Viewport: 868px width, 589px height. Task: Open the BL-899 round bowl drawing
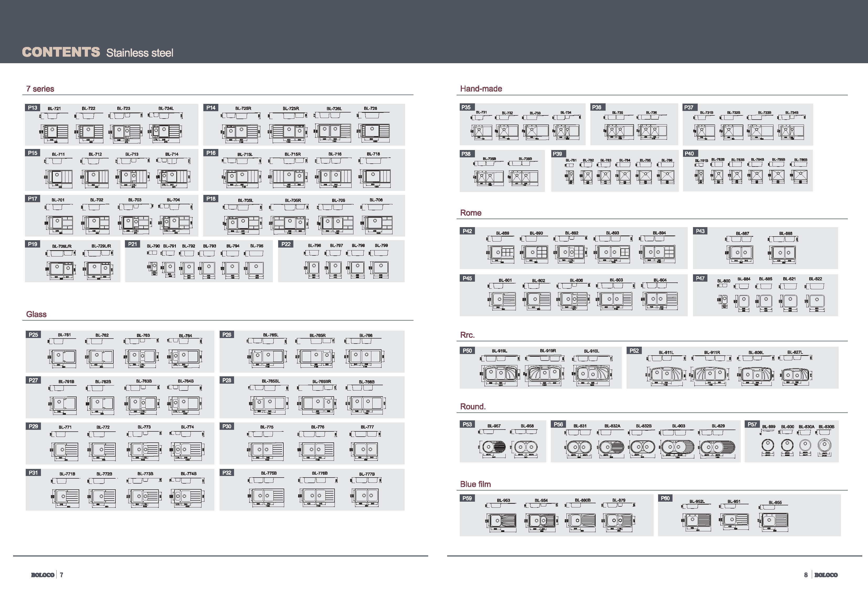(768, 442)
